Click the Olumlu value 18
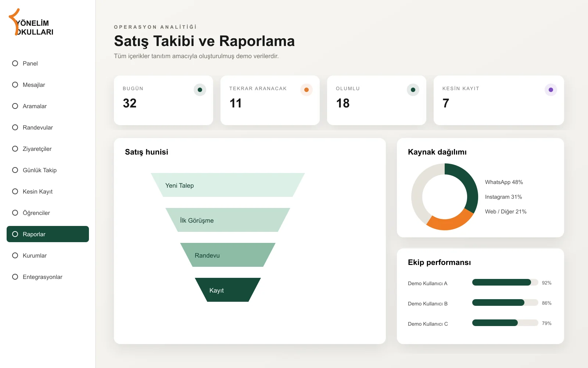588x368 pixels. [343, 103]
